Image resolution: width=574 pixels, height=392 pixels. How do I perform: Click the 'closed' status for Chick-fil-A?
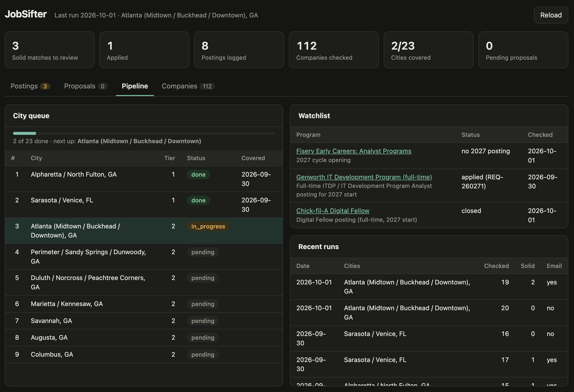(471, 211)
